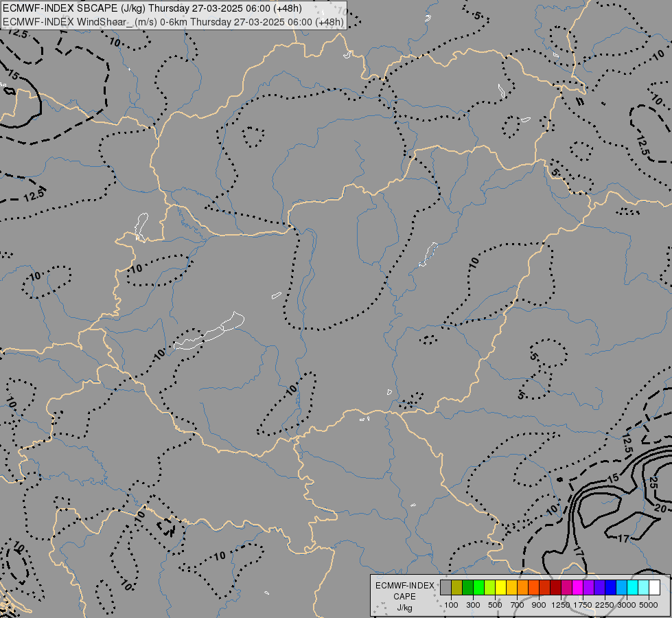Click the dark red swatch left of the 1250 tick
The image size is (672, 618).
click(556, 588)
